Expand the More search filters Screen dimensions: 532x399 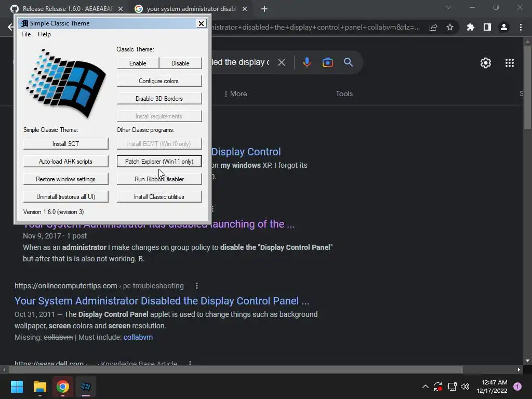coord(236,94)
